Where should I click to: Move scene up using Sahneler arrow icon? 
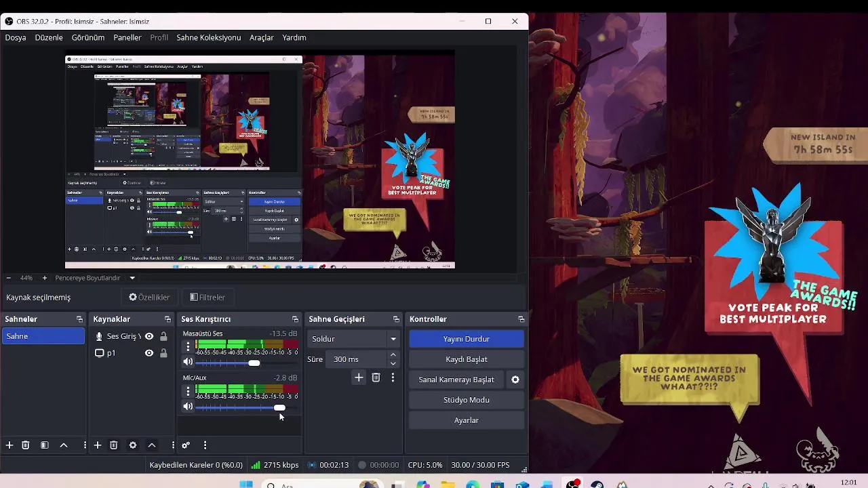click(x=64, y=445)
